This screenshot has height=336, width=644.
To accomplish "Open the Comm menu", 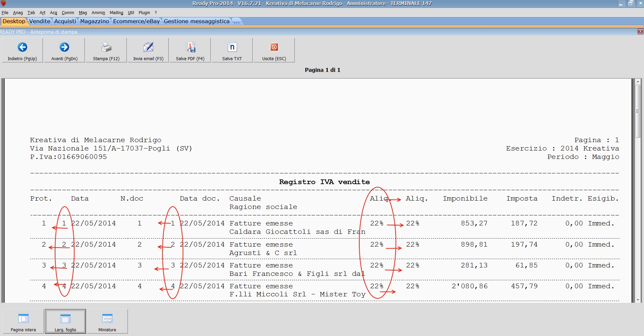I will click(x=68, y=13).
